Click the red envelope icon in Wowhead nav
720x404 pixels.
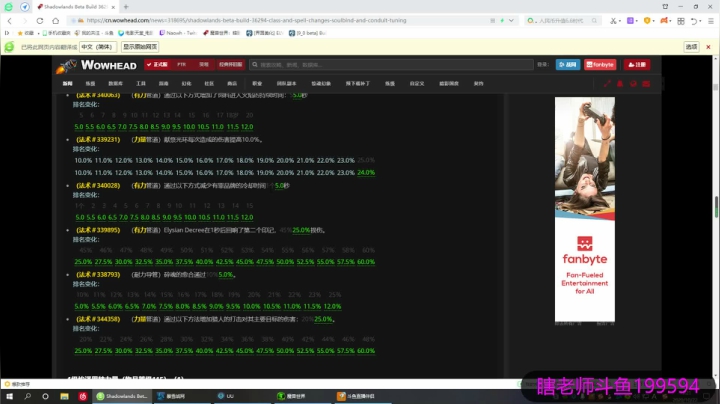pos(646,84)
